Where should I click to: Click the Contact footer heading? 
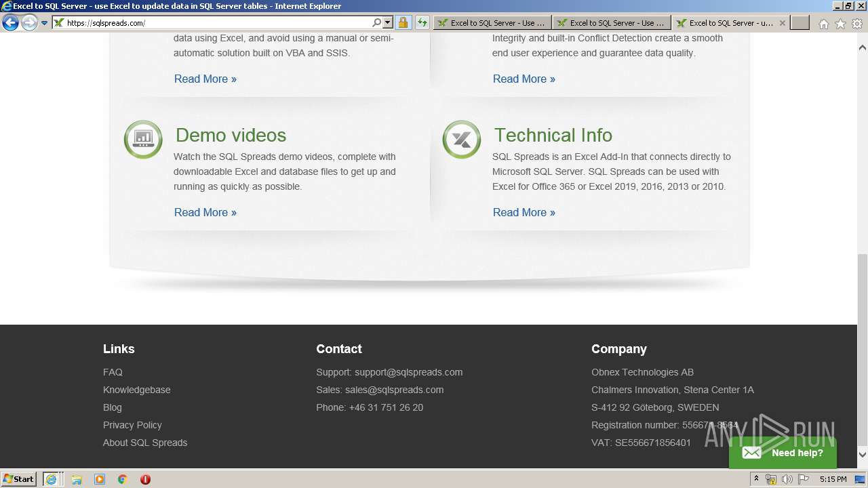click(x=339, y=349)
